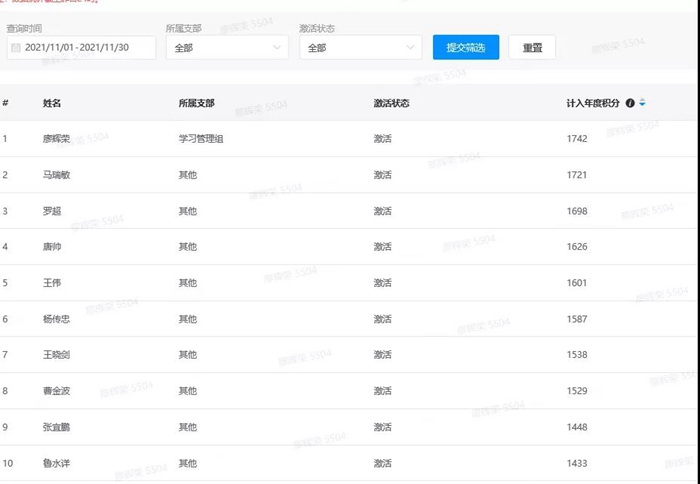Image resolution: width=700 pixels, height=484 pixels.
Task: Open the 所属支部 dropdown
Action: pyautogui.click(x=227, y=47)
